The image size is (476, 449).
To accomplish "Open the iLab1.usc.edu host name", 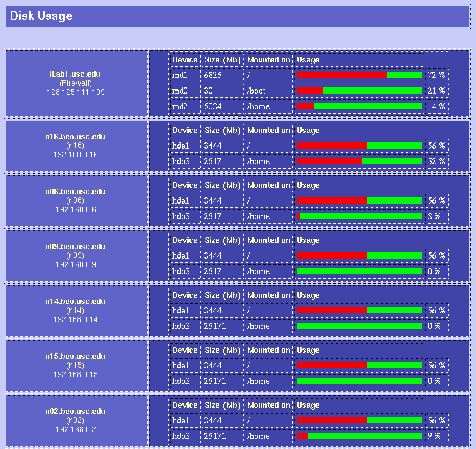I will coord(75,74).
